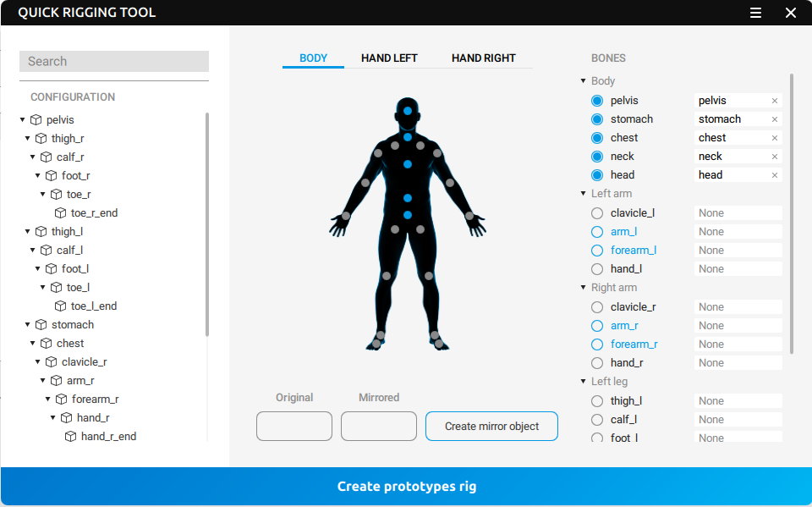812x507 pixels.
Task: Click the Search input field
Action: click(x=114, y=61)
